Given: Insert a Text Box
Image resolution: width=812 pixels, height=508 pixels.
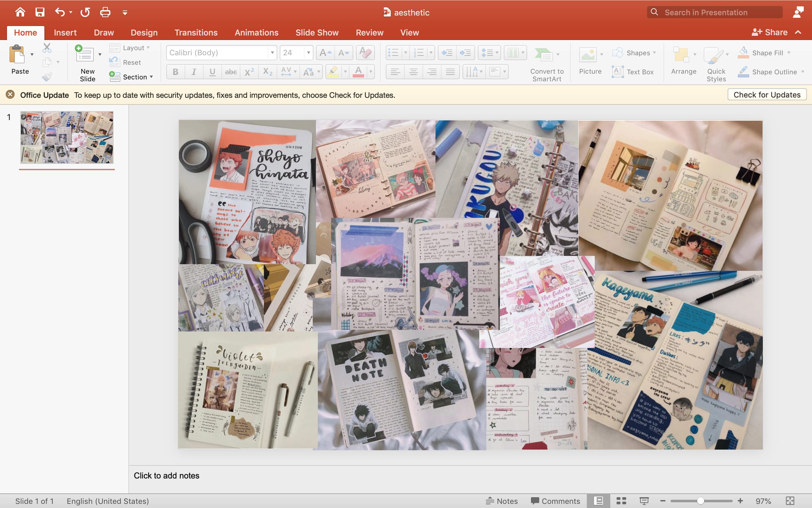Looking at the screenshot, I should tap(632, 72).
